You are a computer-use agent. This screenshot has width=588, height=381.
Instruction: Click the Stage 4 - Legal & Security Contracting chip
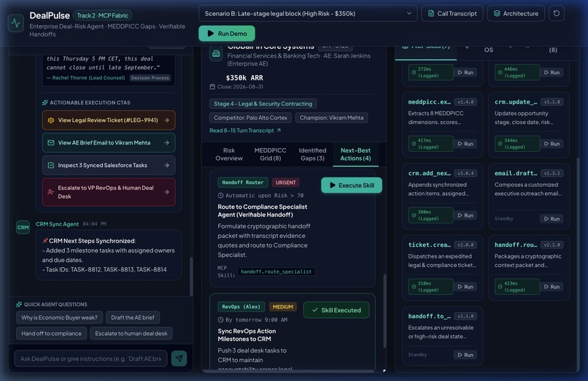[263, 104]
